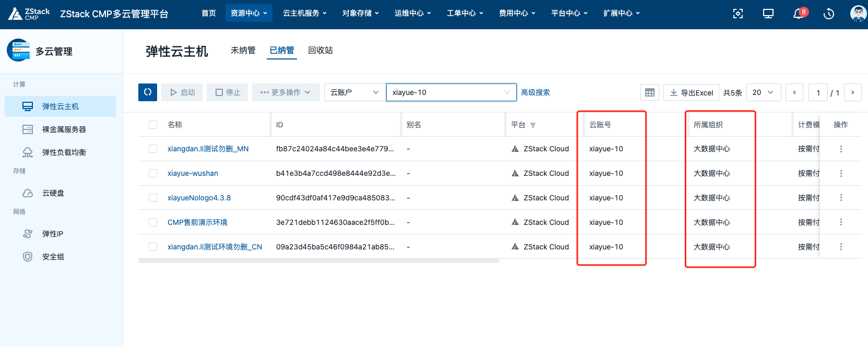The height and width of the screenshot is (347, 868).
Task: Open the 20 per page size dropdown
Action: pyautogui.click(x=763, y=92)
